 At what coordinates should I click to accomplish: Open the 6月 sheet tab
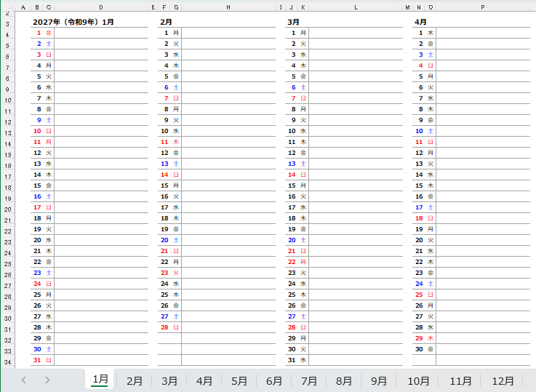point(273,380)
